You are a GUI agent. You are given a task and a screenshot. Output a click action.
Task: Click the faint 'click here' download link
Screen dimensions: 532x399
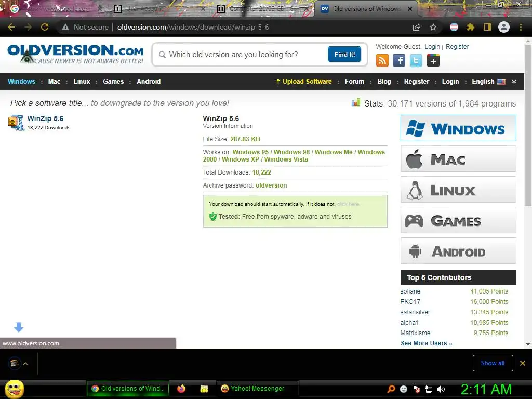pyautogui.click(x=348, y=204)
